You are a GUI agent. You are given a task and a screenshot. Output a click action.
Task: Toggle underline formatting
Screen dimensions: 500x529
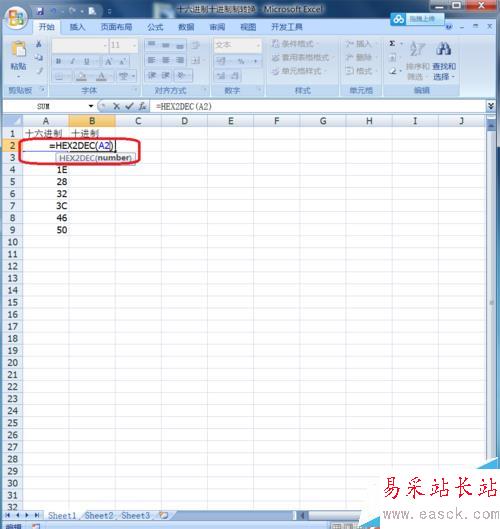87,61
